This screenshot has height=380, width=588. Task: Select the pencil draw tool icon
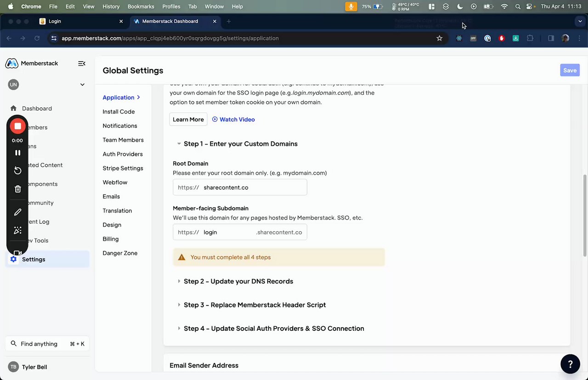(17, 212)
